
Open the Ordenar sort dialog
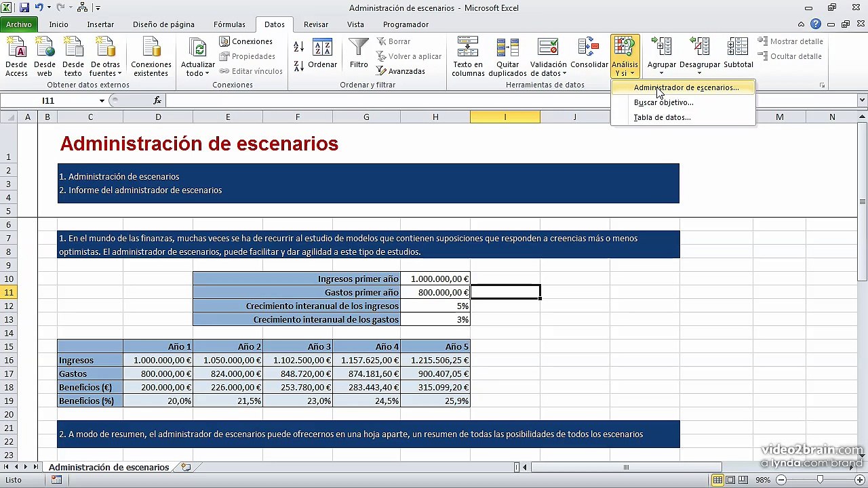[322, 54]
